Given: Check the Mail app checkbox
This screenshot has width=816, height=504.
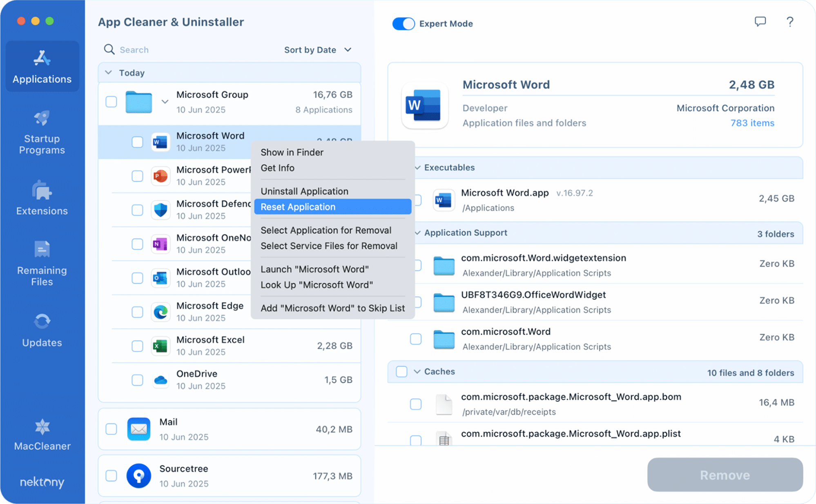Looking at the screenshot, I should (x=111, y=429).
